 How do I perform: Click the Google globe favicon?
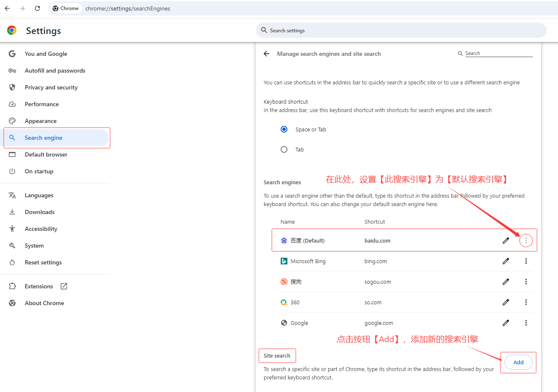point(284,323)
